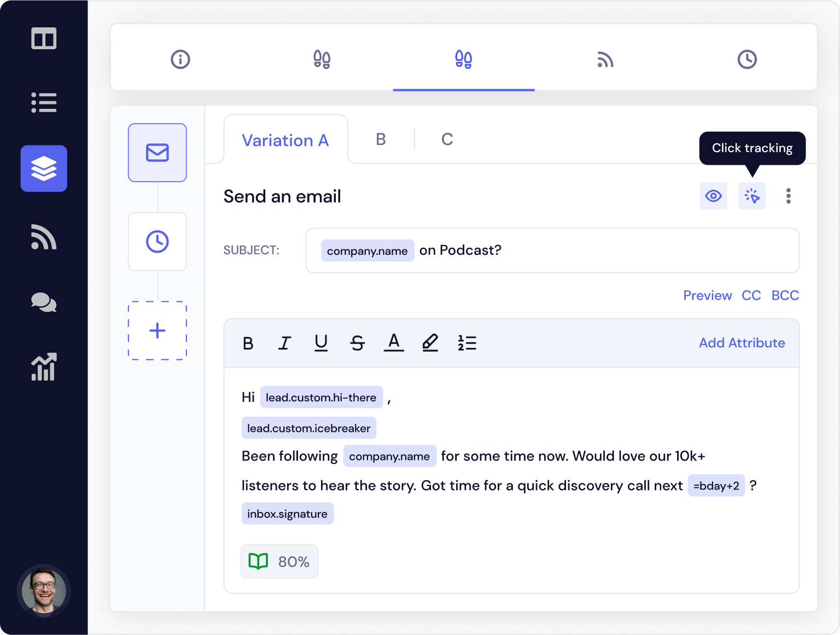Open the email Preview link
The width and height of the screenshot is (840, 635).
pos(707,295)
